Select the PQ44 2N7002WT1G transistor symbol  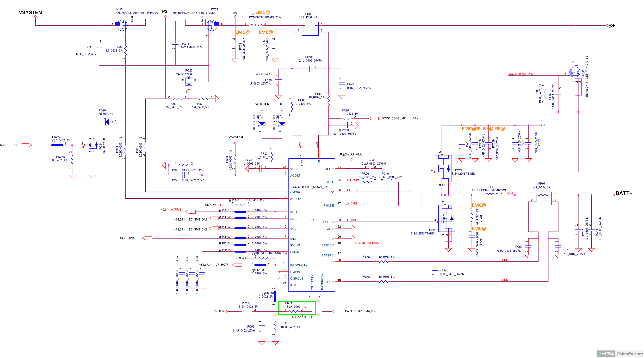tap(92, 145)
